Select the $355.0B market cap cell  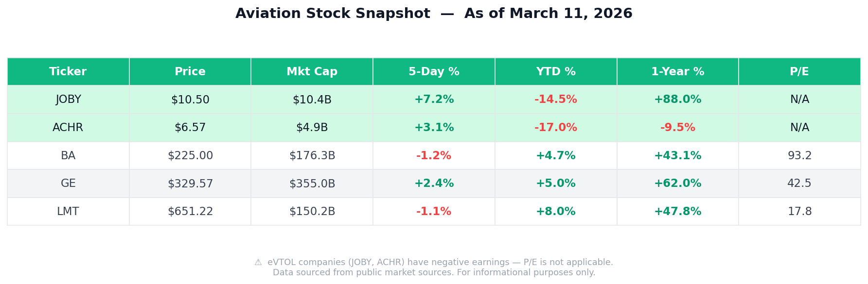(312, 184)
